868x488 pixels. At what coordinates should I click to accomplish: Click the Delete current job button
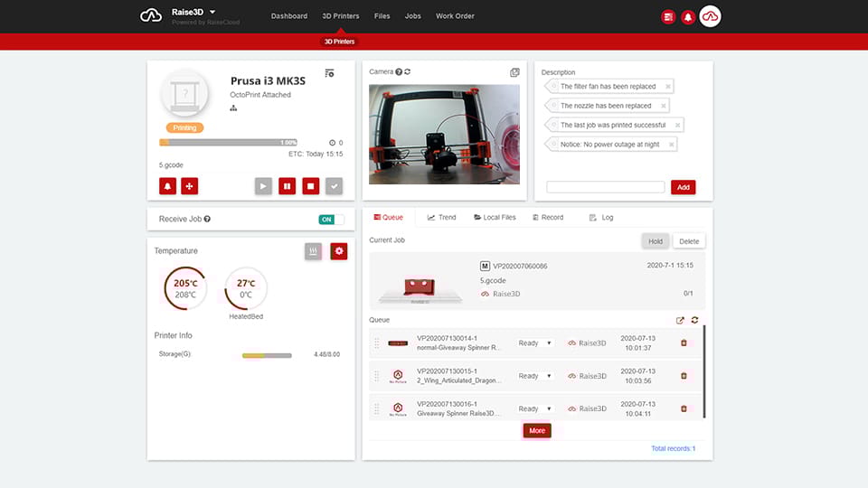click(x=689, y=241)
